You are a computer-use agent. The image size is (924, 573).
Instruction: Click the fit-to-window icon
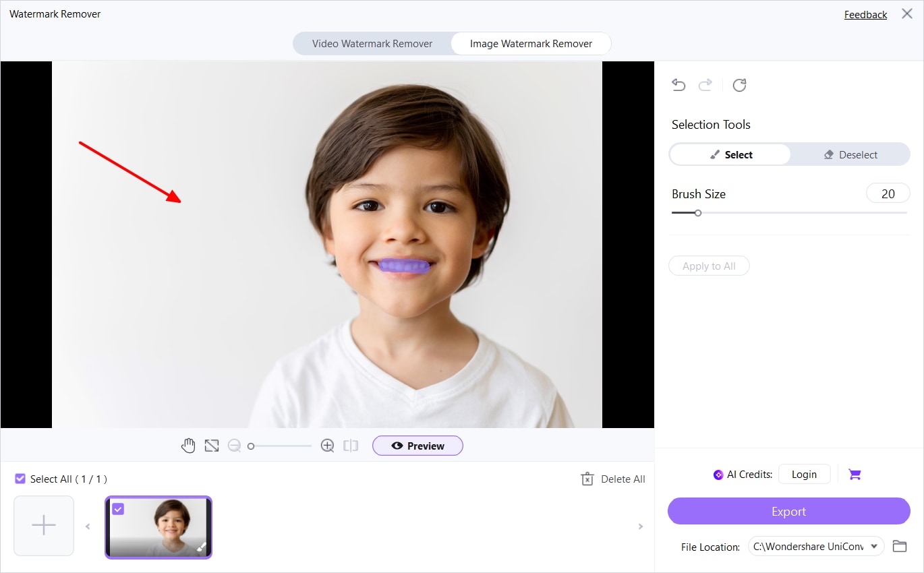click(212, 446)
